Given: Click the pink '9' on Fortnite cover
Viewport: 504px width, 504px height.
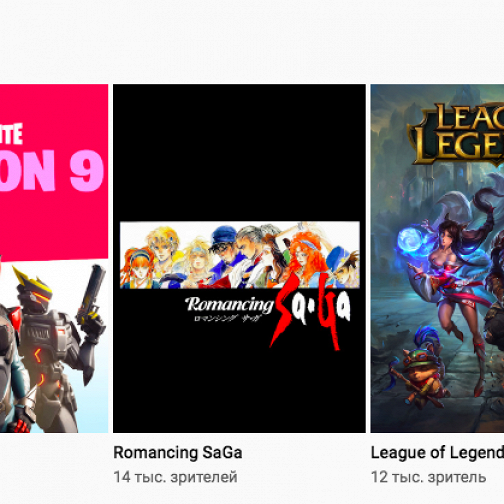Looking at the screenshot, I should [87, 171].
